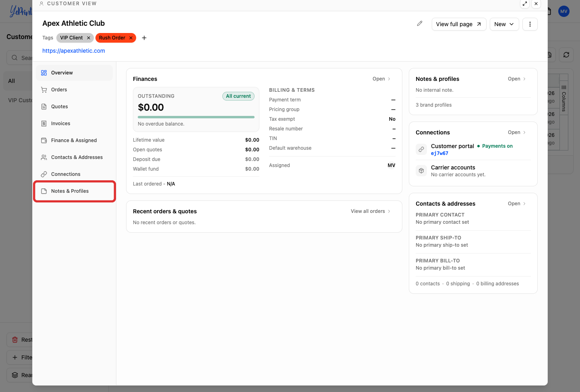Image resolution: width=580 pixels, height=392 pixels.
Task: Click the pencil edit icon beside customer name
Action: [420, 24]
